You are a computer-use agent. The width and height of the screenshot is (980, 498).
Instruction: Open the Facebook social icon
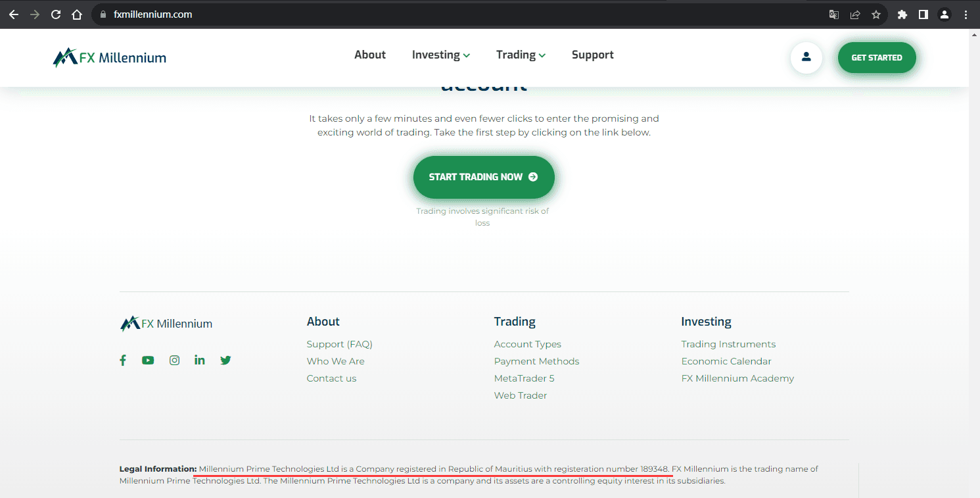[123, 360]
